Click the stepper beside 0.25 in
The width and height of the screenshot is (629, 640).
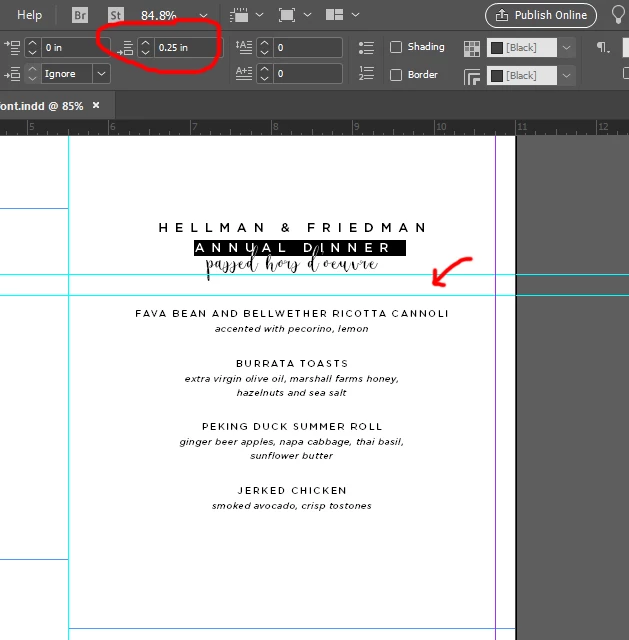(146, 47)
